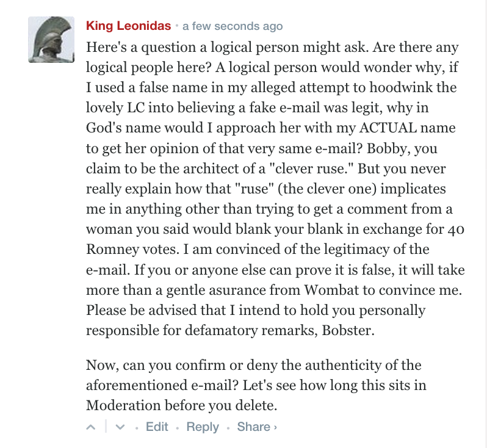The height and width of the screenshot is (448, 487).
Task: Edit this comment
Action: pyautogui.click(x=157, y=427)
